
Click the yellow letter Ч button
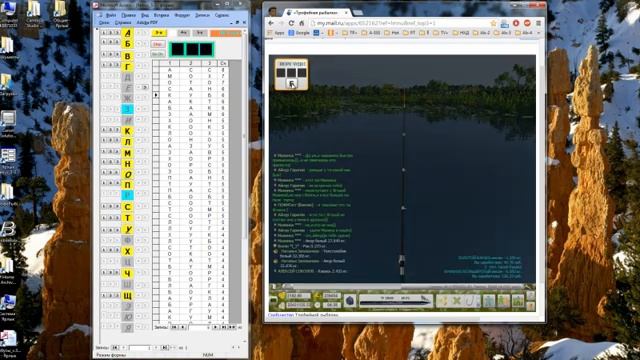point(128,273)
